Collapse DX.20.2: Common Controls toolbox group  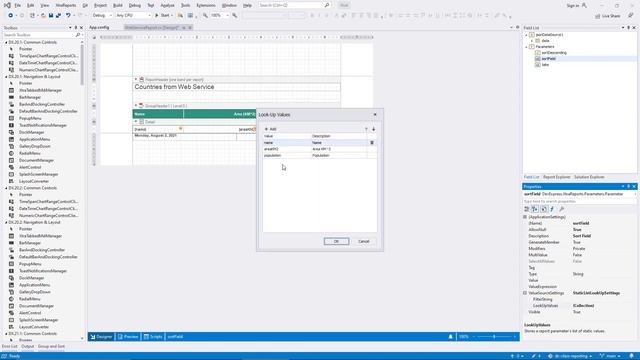pyautogui.click(x=6, y=188)
